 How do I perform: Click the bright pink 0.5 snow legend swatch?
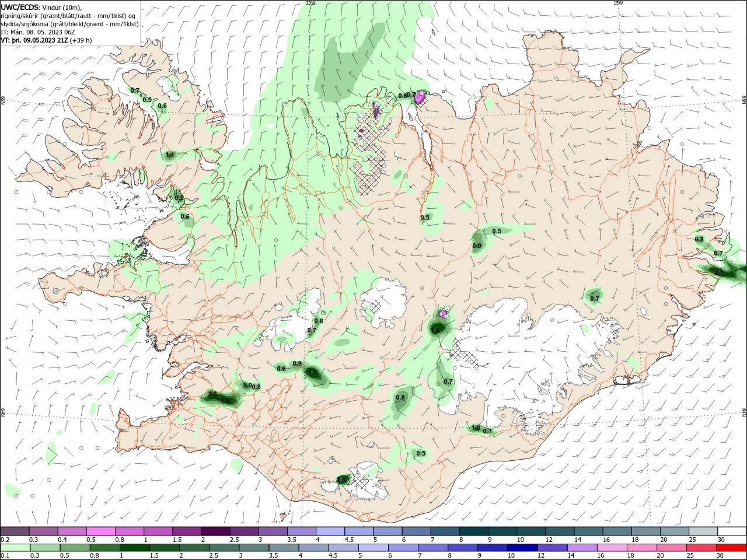100,531
